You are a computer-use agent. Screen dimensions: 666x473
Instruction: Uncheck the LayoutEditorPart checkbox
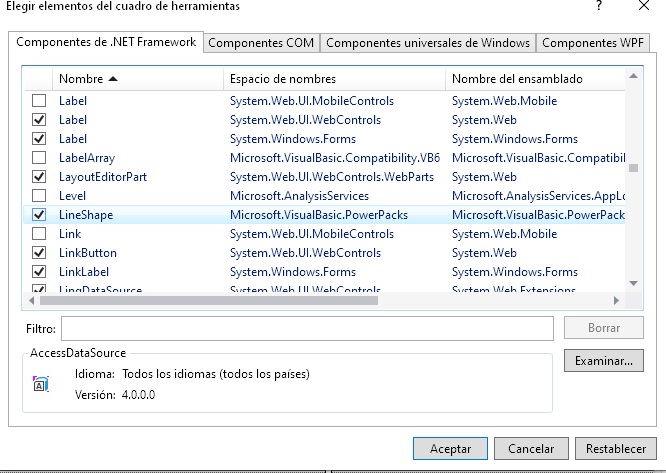click(x=39, y=177)
